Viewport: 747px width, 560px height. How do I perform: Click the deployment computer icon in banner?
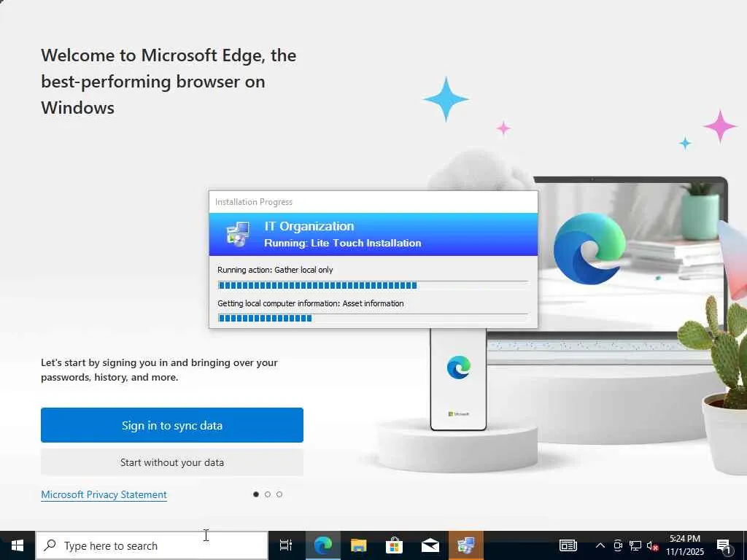tap(238, 234)
